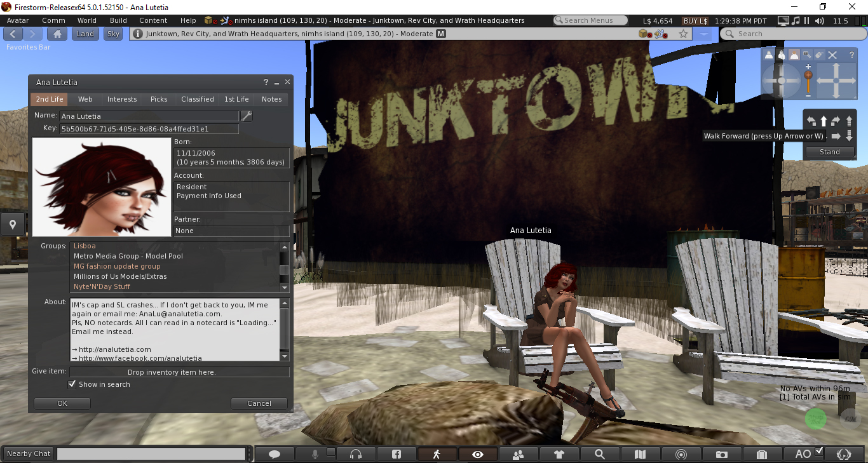868x463 pixels.
Task: Toggle the microphone speak button
Action: (x=315, y=454)
